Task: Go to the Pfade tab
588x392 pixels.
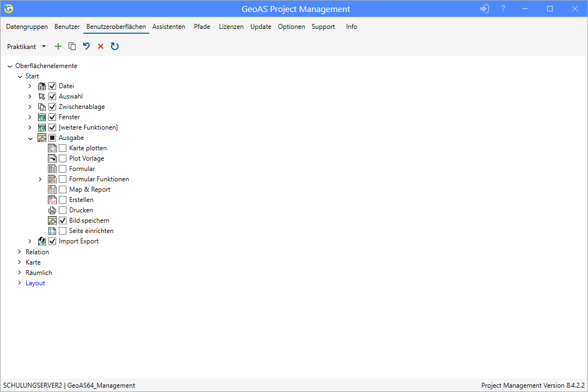Action: (202, 27)
